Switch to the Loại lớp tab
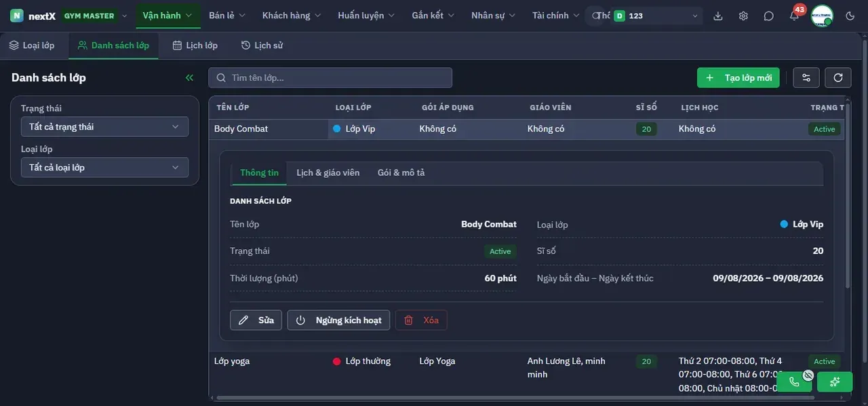 point(32,45)
